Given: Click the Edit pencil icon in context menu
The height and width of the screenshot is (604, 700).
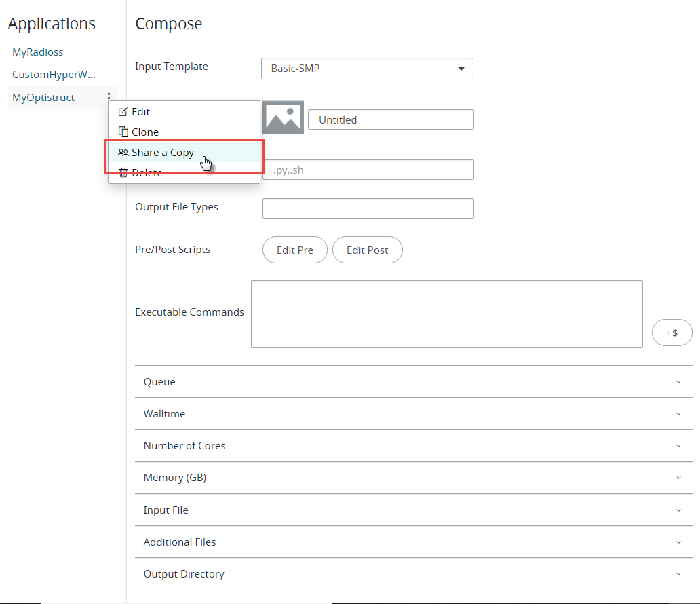Looking at the screenshot, I should (123, 112).
